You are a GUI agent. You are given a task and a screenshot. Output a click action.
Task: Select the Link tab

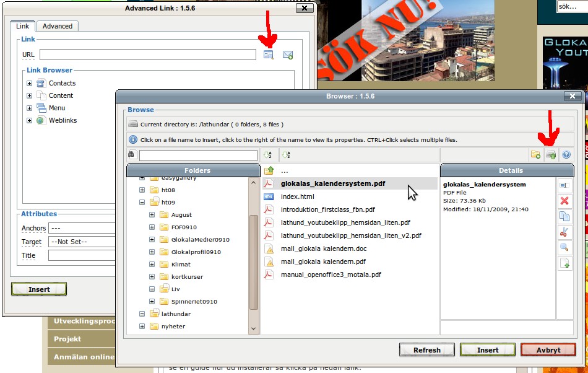tap(22, 26)
